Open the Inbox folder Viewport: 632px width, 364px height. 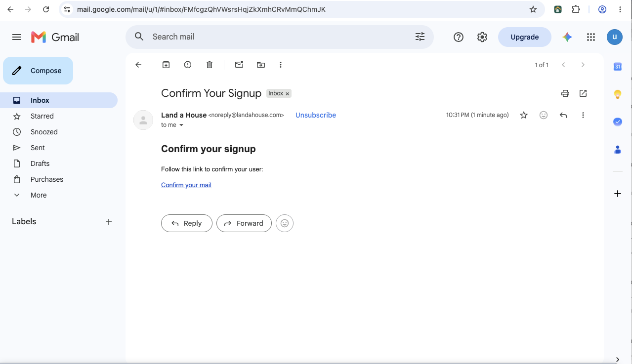[x=59, y=100]
